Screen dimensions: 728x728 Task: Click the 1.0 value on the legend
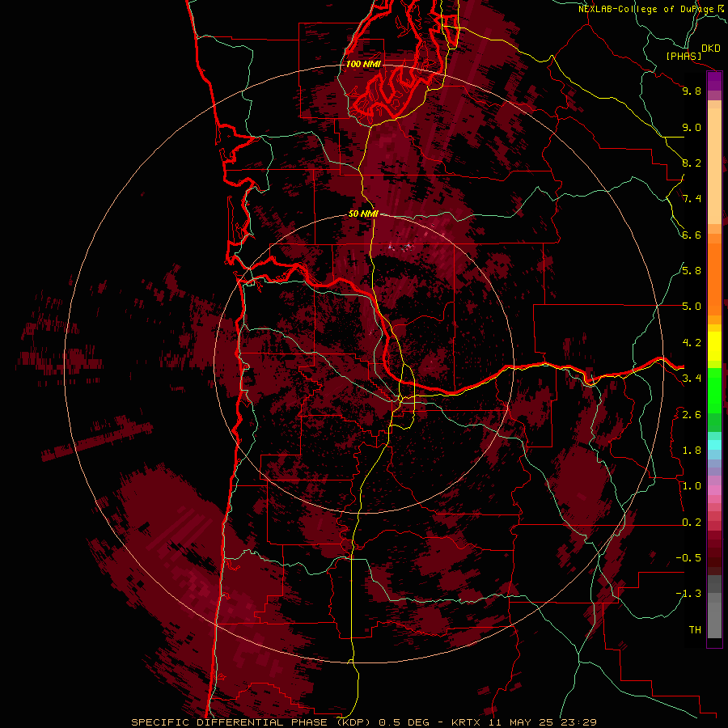(x=692, y=486)
